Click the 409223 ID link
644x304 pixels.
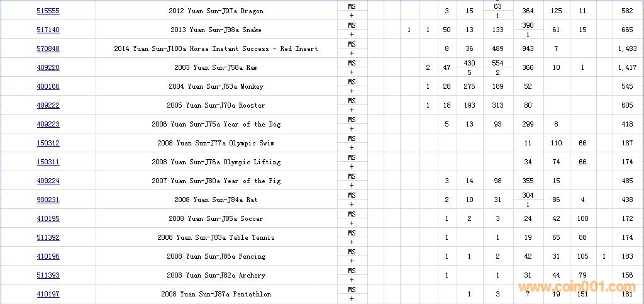[48, 125]
